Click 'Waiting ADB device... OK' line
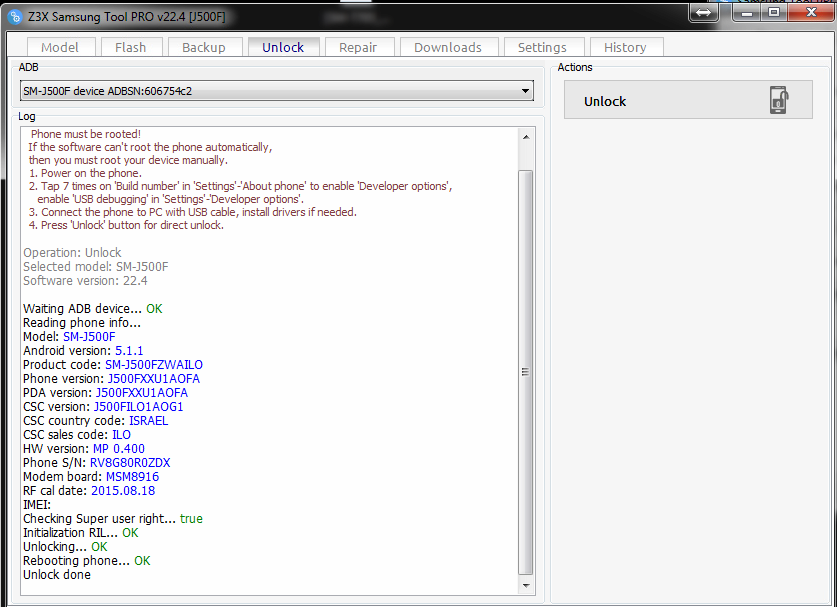The image size is (837, 607). click(x=92, y=309)
